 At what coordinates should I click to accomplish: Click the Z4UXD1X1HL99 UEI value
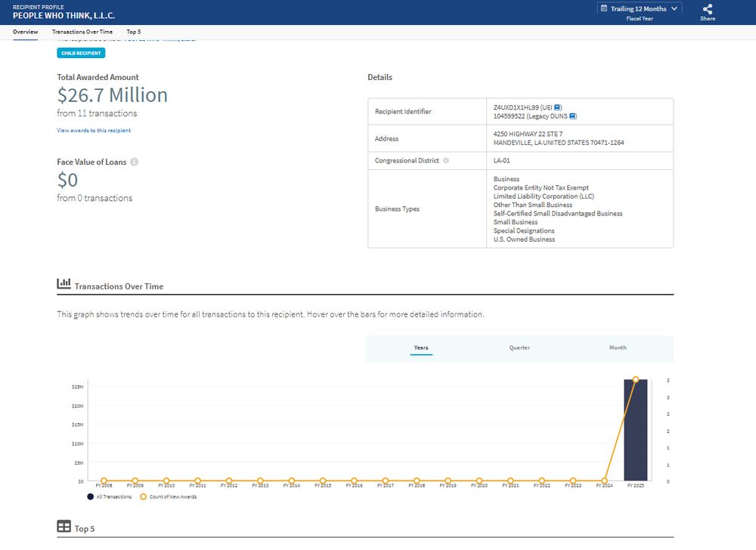tap(516, 107)
